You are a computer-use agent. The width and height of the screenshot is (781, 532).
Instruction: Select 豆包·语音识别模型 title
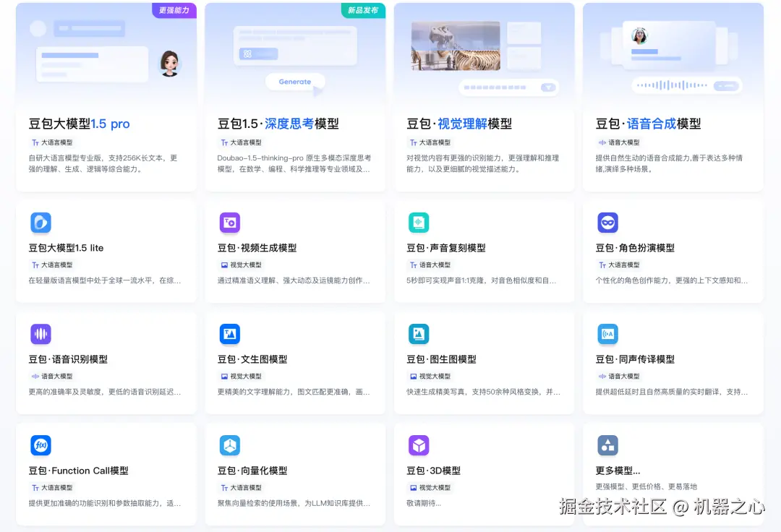click(x=68, y=359)
